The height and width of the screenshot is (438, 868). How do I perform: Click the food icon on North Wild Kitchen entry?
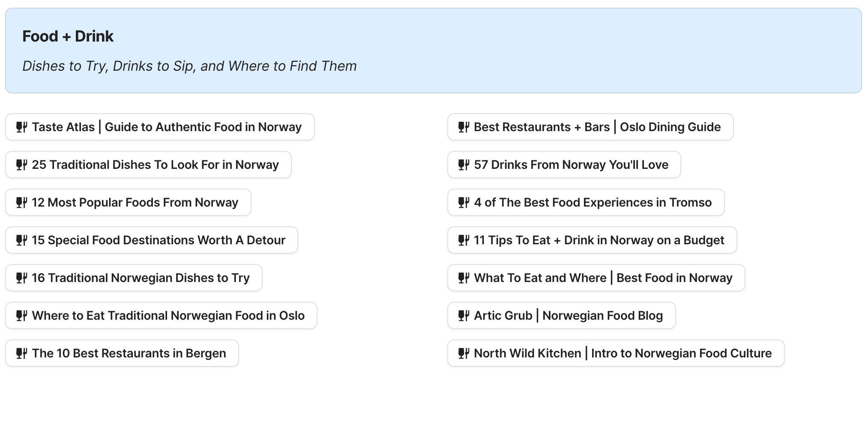[x=464, y=353]
